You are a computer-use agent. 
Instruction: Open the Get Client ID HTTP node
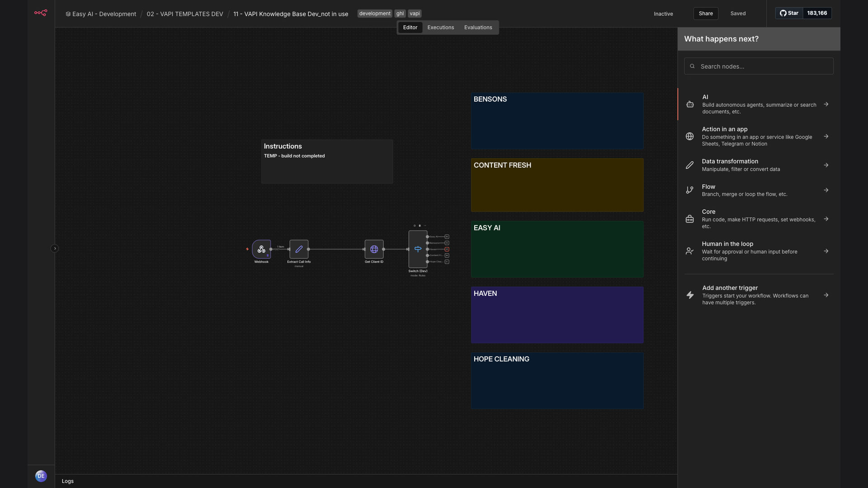coord(374,249)
